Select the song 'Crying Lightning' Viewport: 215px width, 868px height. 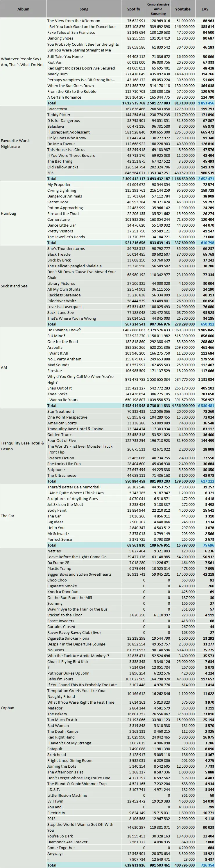[x=62, y=191]
